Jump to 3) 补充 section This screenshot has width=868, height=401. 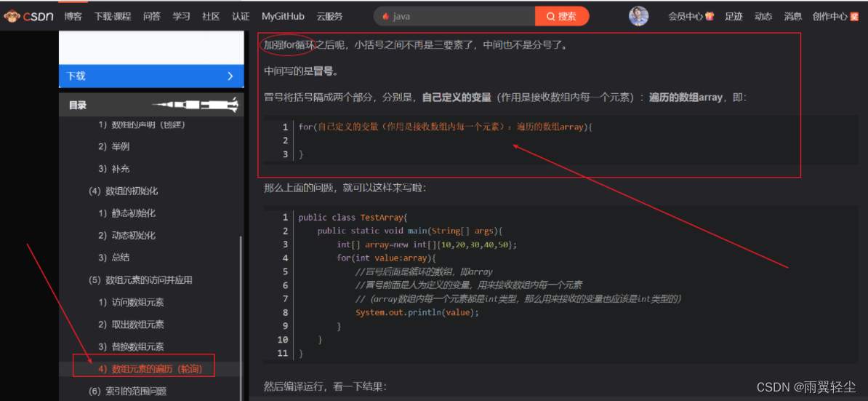pyautogui.click(x=114, y=168)
